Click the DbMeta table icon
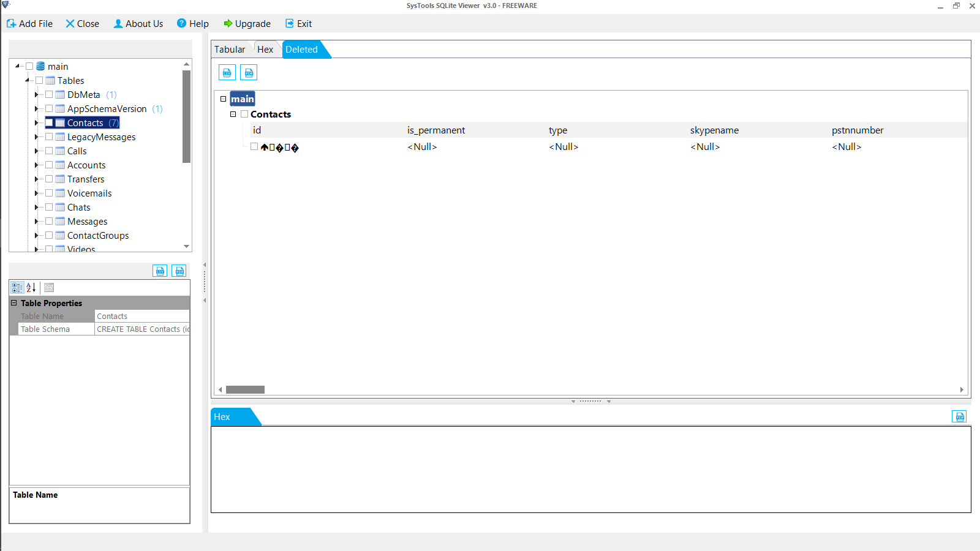Viewport: 980px width, 551px height. 60,94
